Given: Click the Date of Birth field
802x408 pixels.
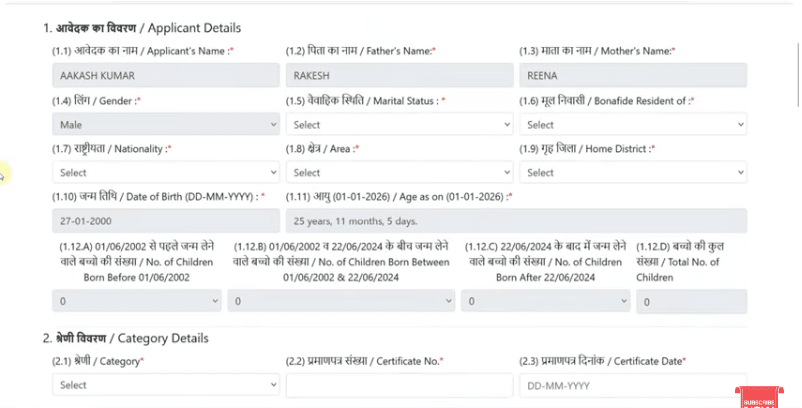Looking at the screenshot, I should point(166,221).
